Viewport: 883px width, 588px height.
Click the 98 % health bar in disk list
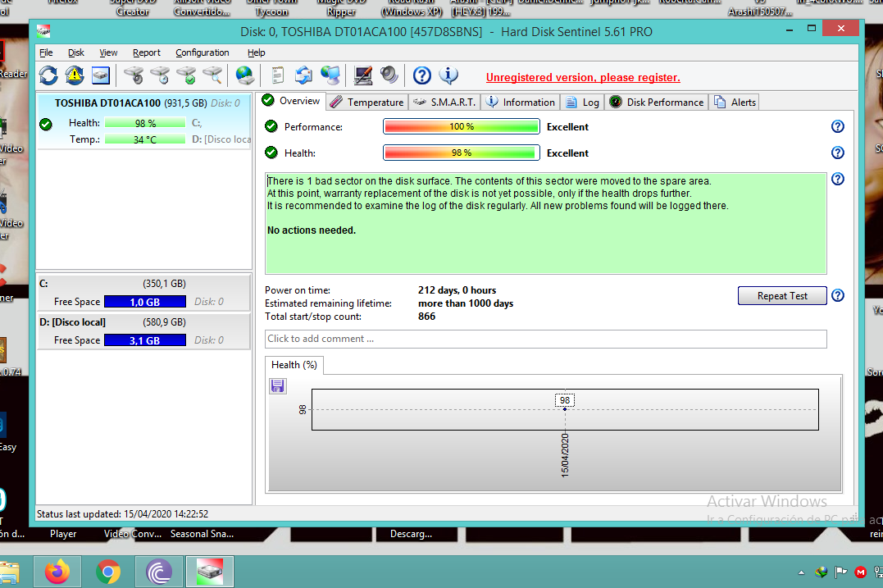pos(145,123)
